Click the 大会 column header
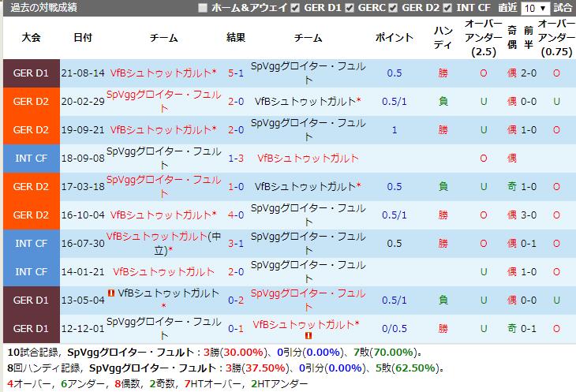The image size is (576, 392). tap(32, 37)
